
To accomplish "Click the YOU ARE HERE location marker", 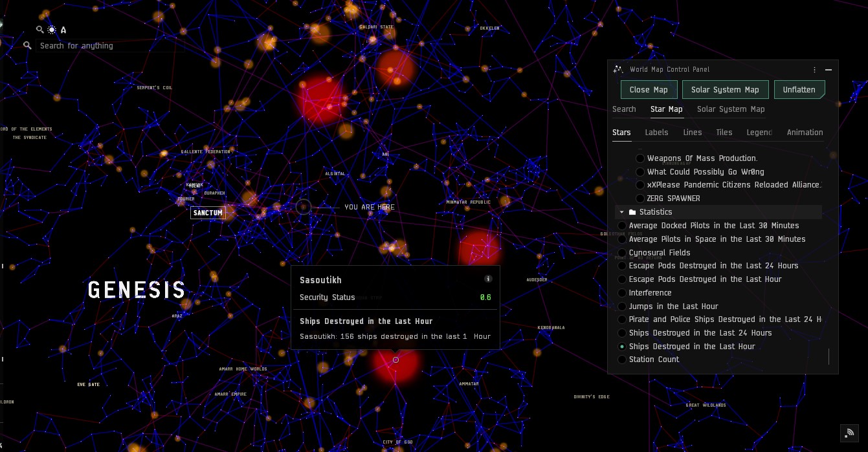I will click(304, 207).
